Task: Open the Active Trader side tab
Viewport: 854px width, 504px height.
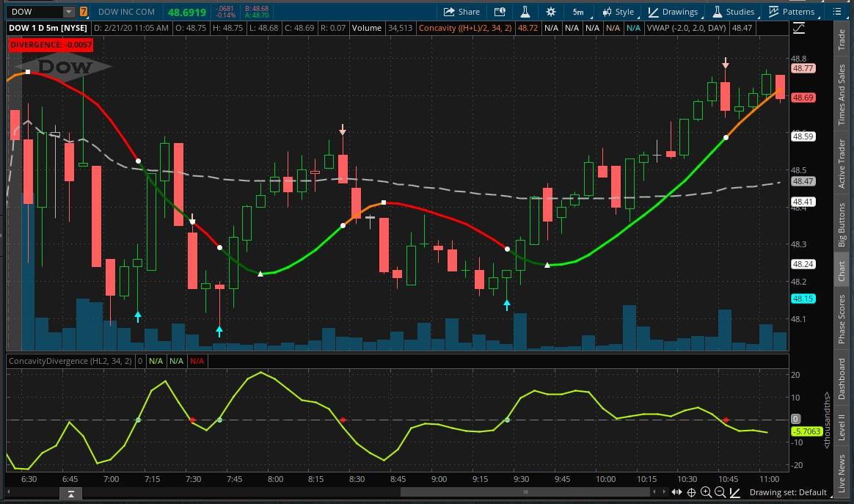Action: tap(842, 164)
